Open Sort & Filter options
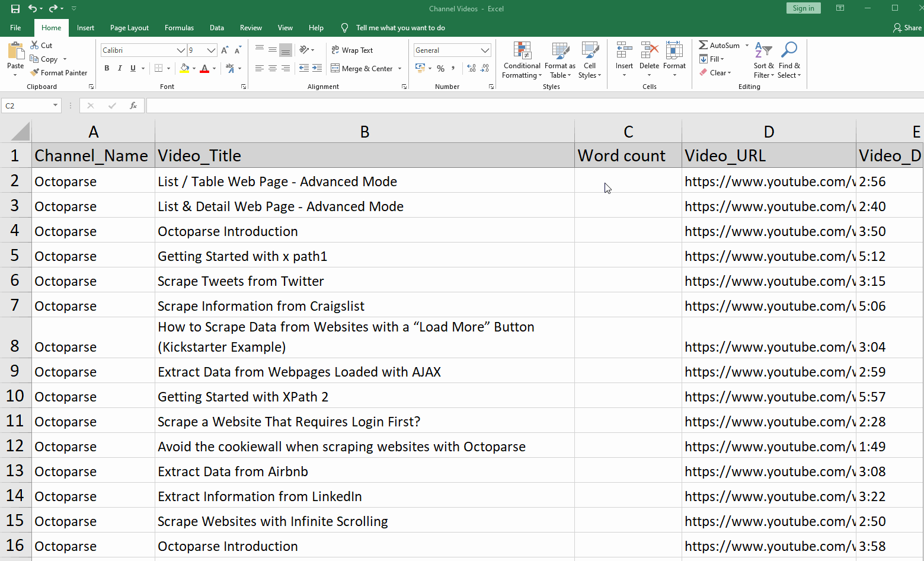This screenshot has height=561, width=924. (763, 60)
